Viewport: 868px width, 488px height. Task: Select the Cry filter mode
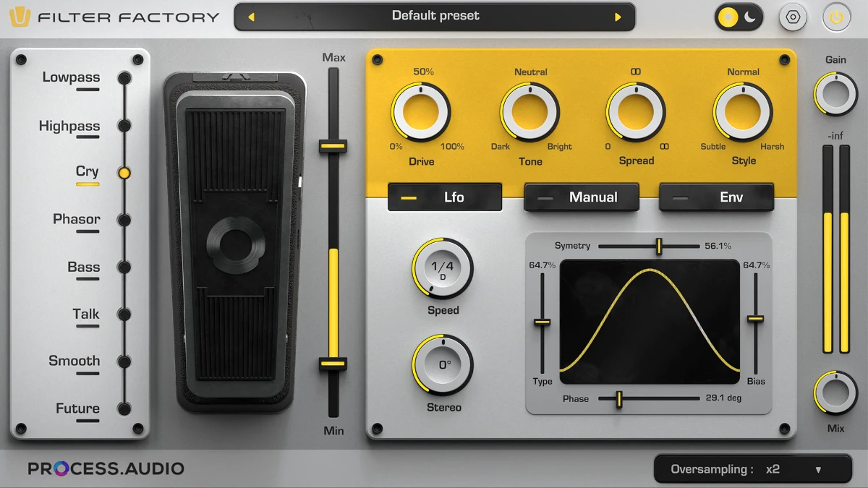(124, 172)
